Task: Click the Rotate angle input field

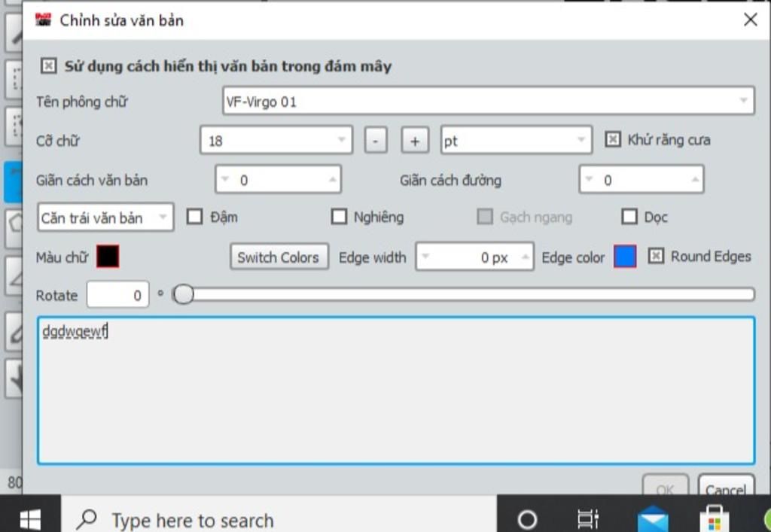Action: coord(118,295)
